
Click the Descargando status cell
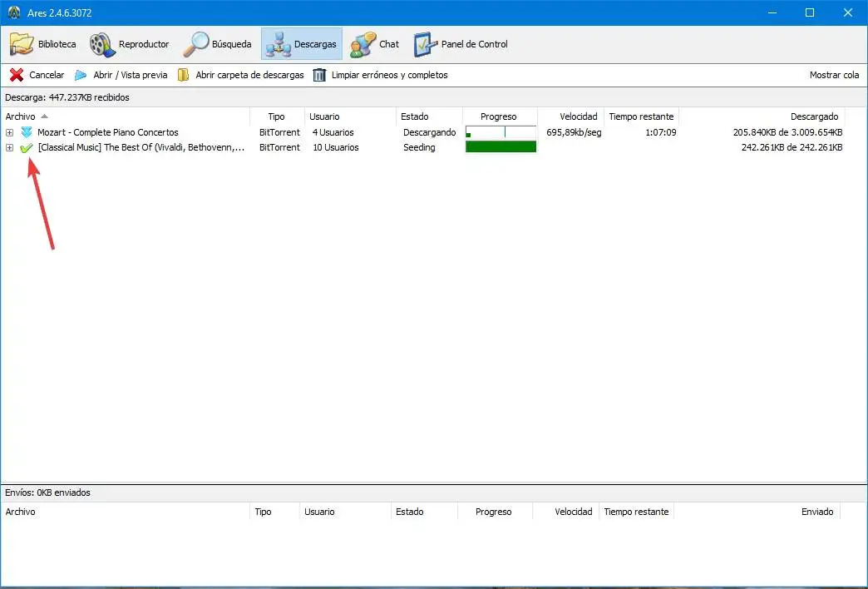coord(430,132)
